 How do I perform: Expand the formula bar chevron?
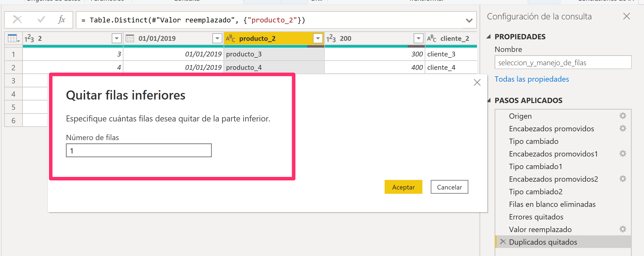tap(469, 20)
